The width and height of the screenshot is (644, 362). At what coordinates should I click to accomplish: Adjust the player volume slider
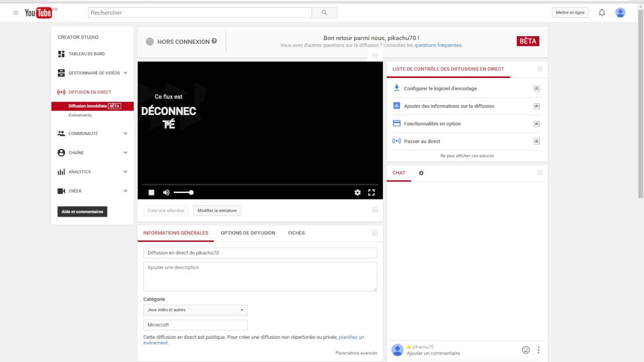(x=183, y=193)
